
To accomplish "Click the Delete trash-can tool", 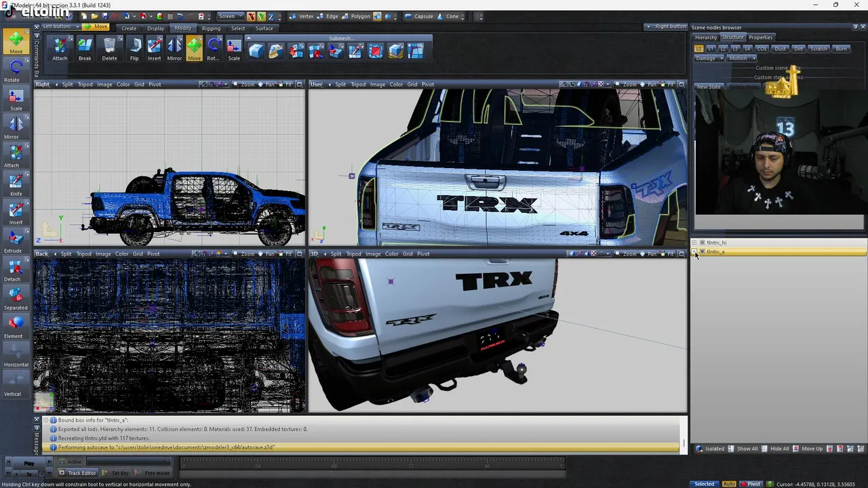I will pos(109,49).
